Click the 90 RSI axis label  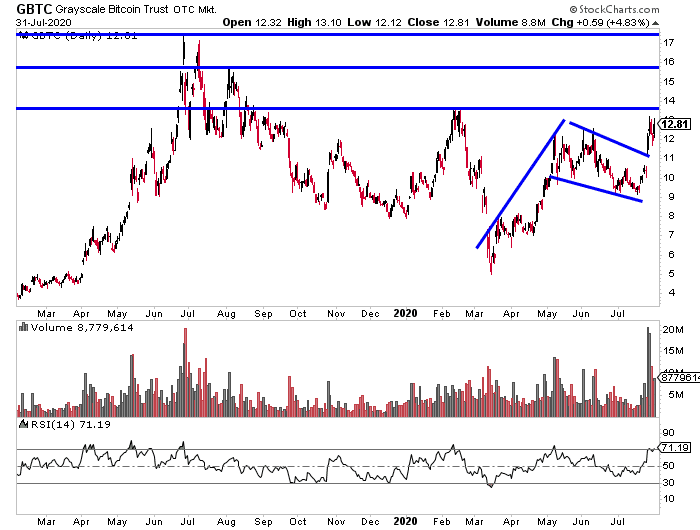click(x=668, y=433)
